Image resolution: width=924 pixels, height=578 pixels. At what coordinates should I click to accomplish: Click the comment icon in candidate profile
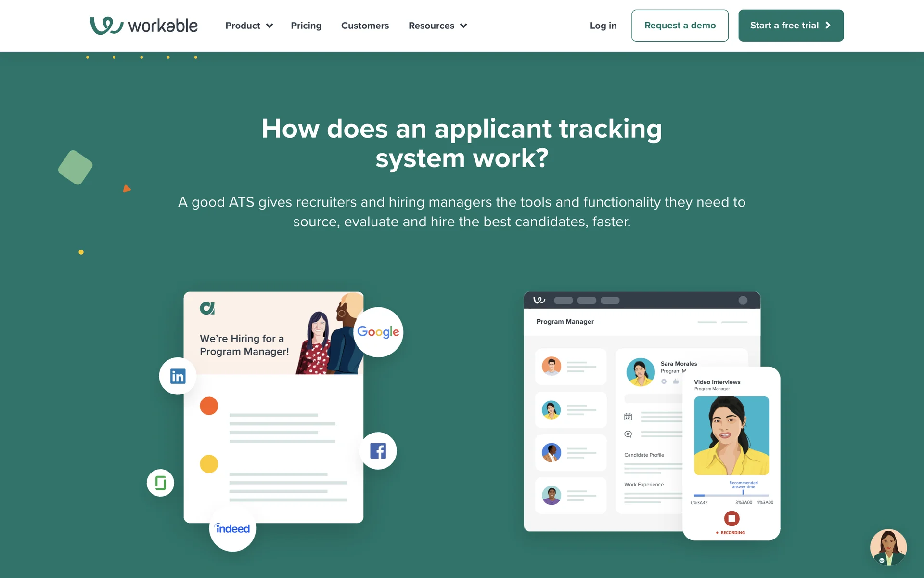pos(628,434)
